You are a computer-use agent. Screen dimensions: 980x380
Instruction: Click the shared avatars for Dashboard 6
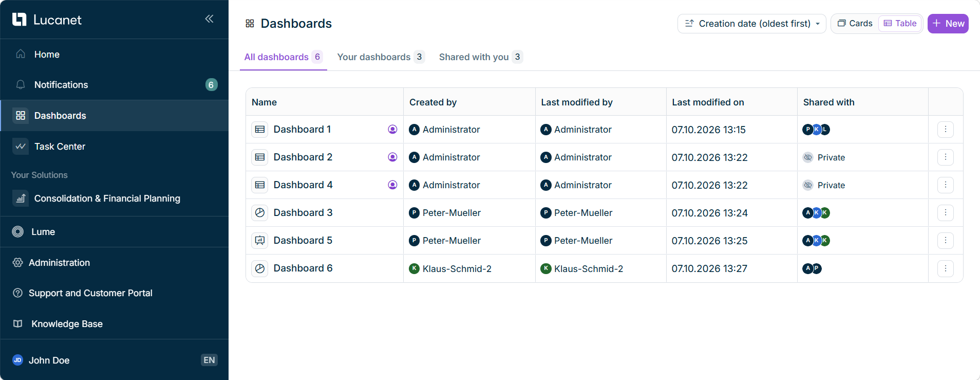pos(812,268)
